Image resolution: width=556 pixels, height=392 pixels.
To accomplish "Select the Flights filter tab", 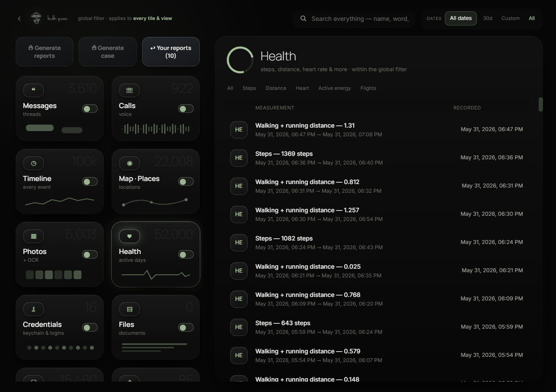I will [368, 88].
